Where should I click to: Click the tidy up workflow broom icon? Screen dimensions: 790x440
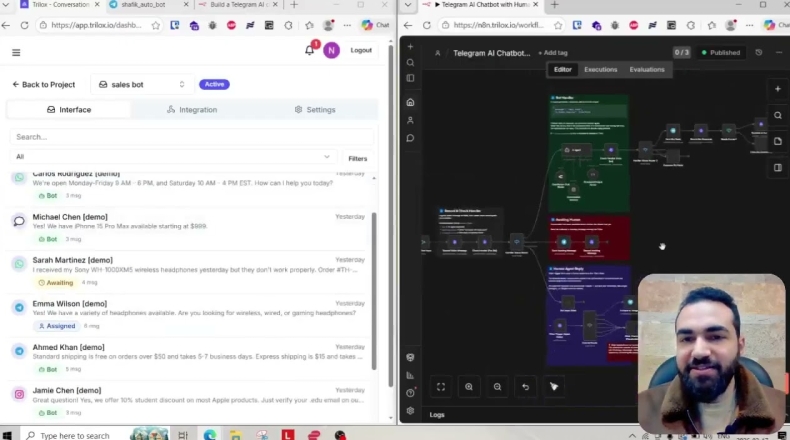click(554, 386)
